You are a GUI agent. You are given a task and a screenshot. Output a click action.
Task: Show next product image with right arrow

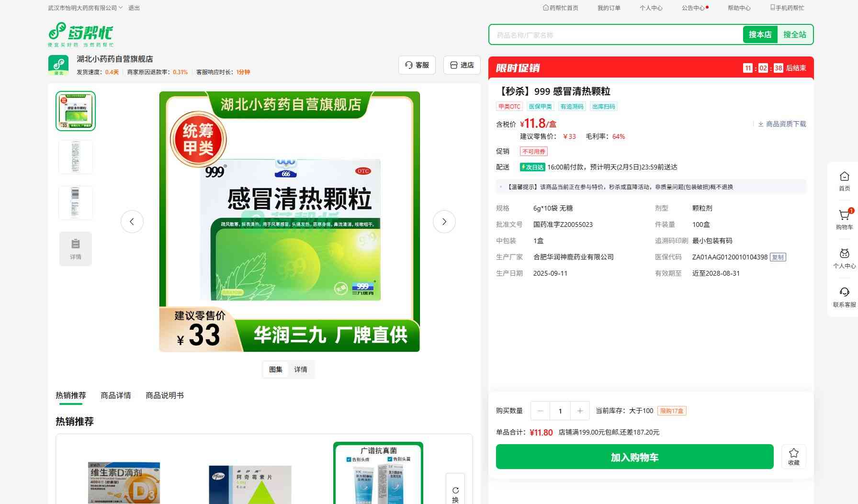pyautogui.click(x=444, y=222)
